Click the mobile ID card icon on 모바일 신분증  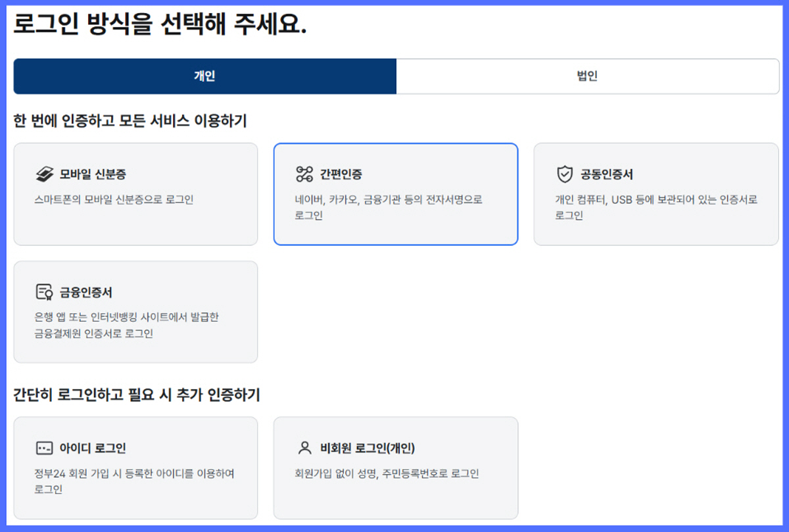click(45, 172)
